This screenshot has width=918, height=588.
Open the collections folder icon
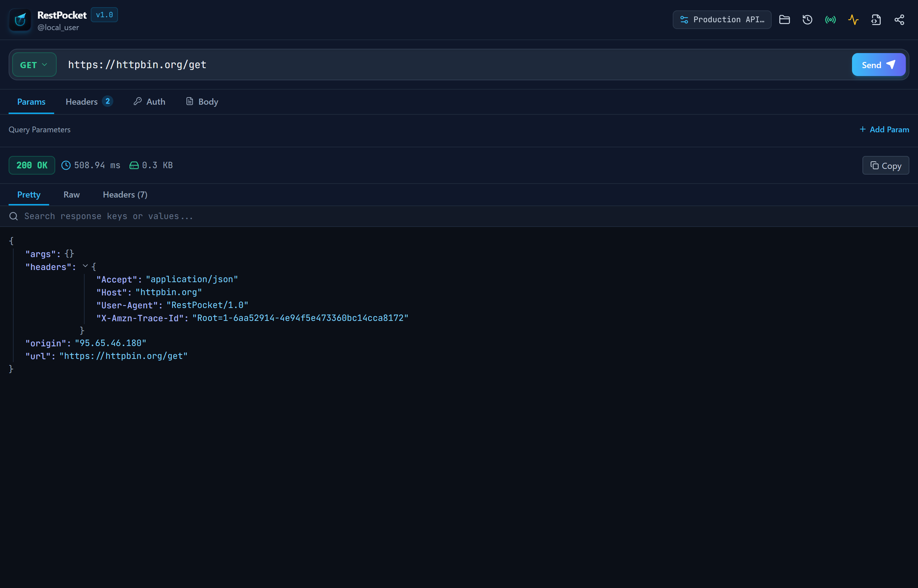pos(784,19)
